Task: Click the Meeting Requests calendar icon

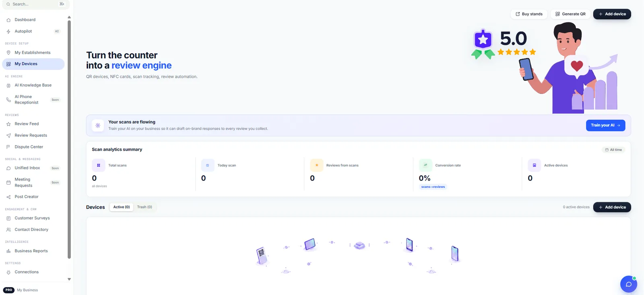Action: coord(8,183)
